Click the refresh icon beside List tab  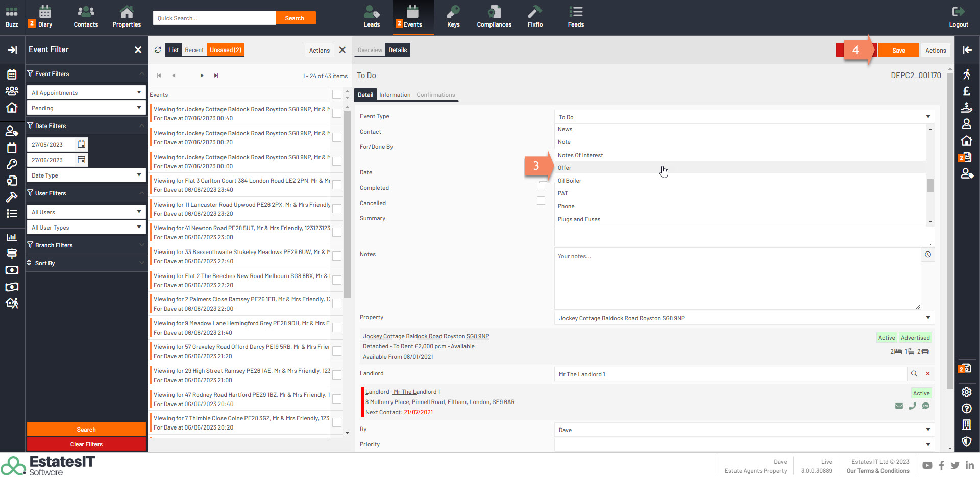coord(158,50)
